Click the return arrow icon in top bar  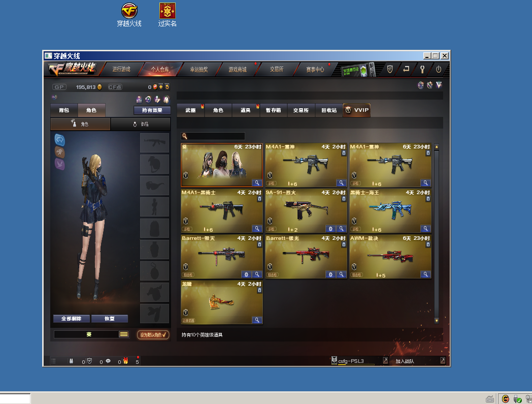[x=406, y=69]
